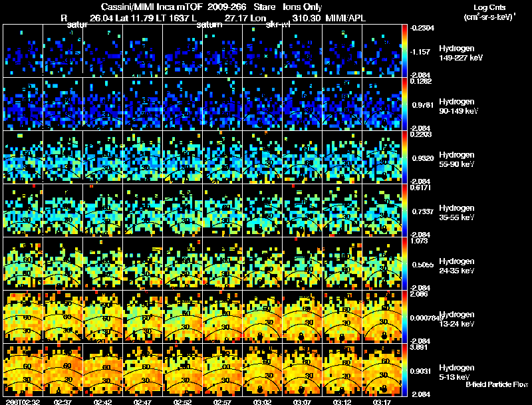Click the 'Hydrogen 24-35 keV' row label
This screenshot has height=405, width=532.
(456, 266)
